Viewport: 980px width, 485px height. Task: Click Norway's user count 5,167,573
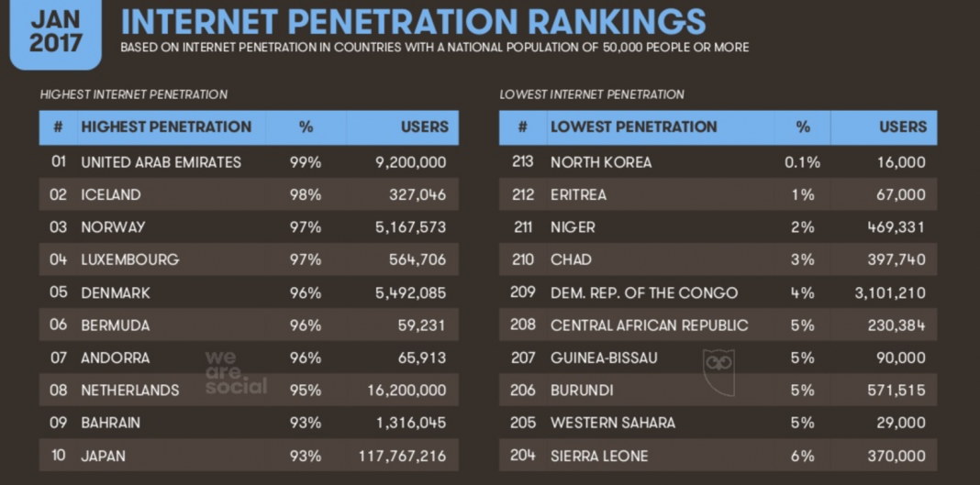pos(410,227)
